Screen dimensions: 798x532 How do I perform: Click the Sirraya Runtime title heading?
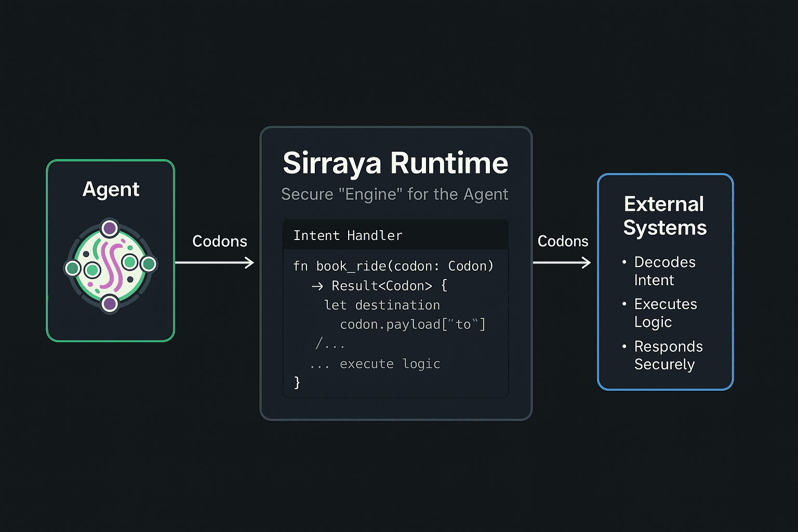395,163
